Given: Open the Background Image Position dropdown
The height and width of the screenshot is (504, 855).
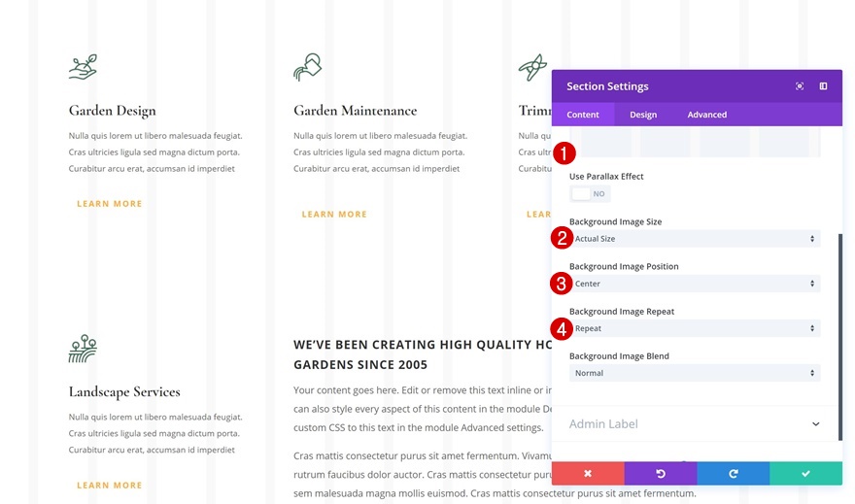Looking at the screenshot, I should click(695, 284).
